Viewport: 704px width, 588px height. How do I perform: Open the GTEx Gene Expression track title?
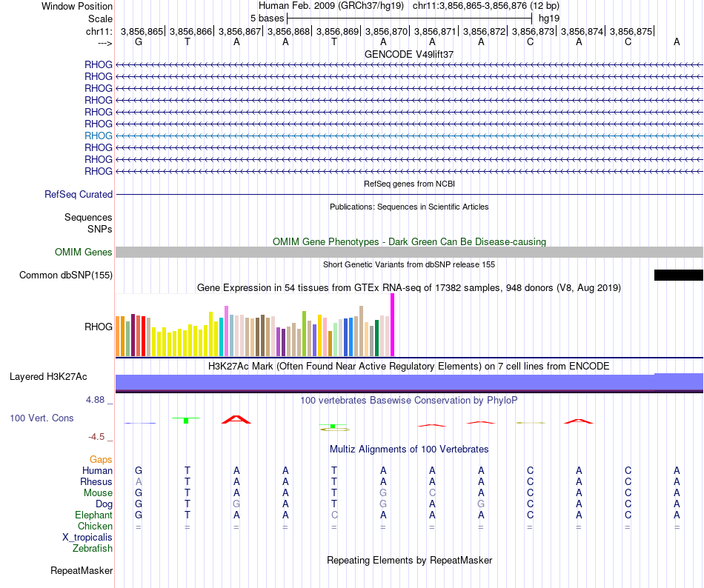pos(409,288)
